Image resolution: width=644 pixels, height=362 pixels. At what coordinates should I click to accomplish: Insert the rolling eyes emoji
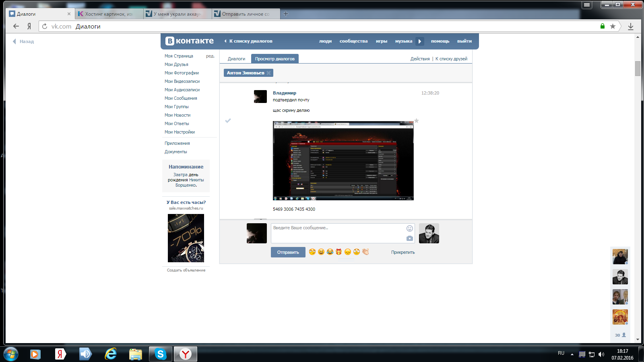pos(357,252)
